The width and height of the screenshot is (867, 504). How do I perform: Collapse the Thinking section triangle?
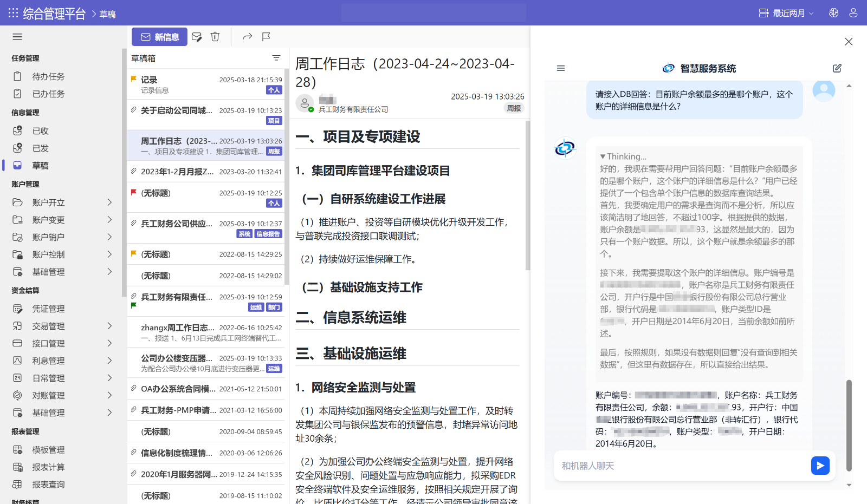[x=603, y=156]
